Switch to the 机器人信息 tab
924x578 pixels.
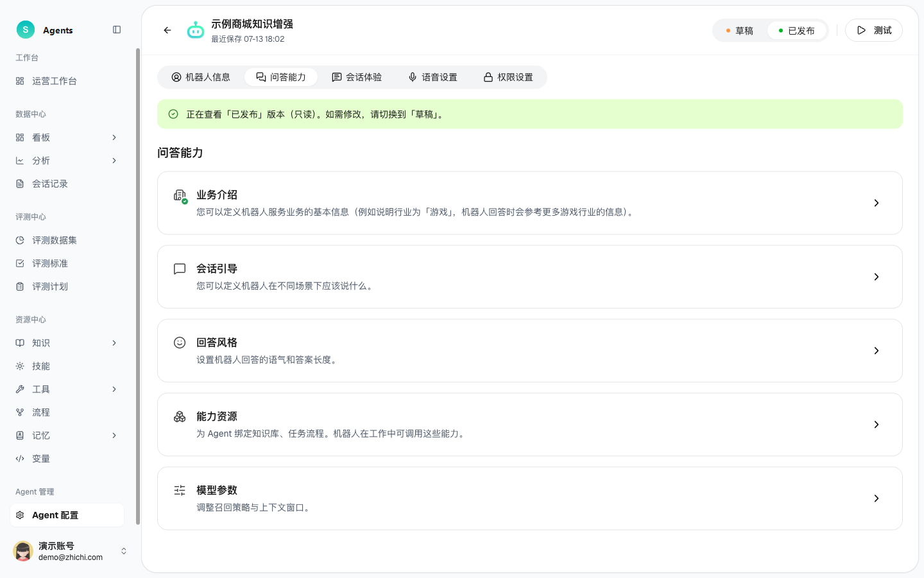coord(201,77)
